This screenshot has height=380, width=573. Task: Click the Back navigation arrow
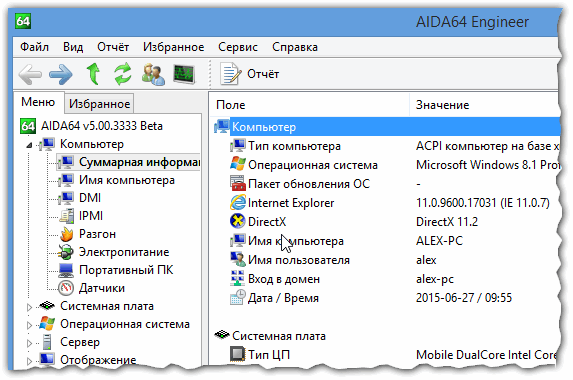pos(30,74)
